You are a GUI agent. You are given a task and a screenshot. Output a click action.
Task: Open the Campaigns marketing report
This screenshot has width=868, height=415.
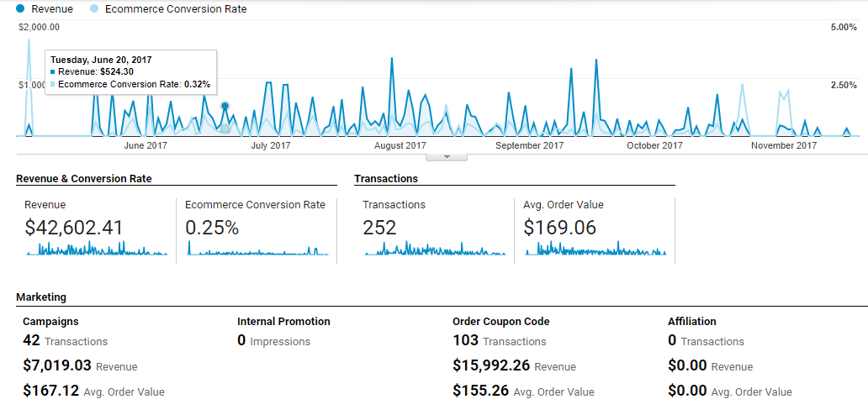click(x=50, y=321)
